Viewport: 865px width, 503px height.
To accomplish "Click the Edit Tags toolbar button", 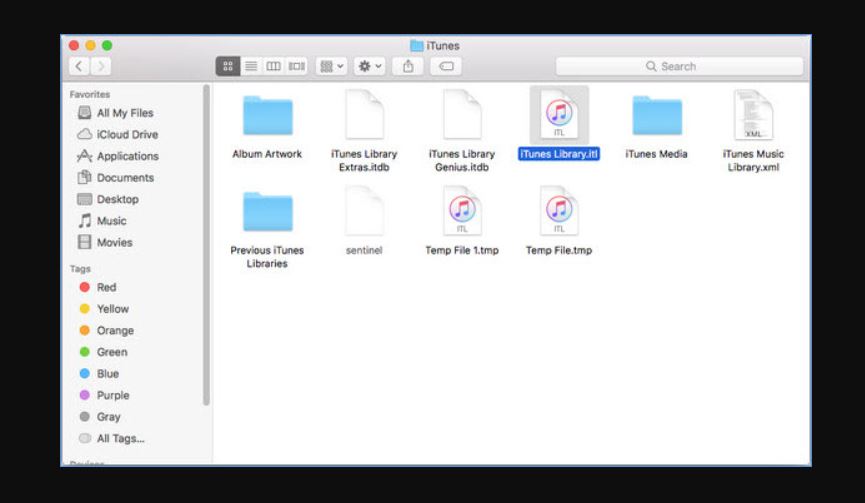I will 446,66.
